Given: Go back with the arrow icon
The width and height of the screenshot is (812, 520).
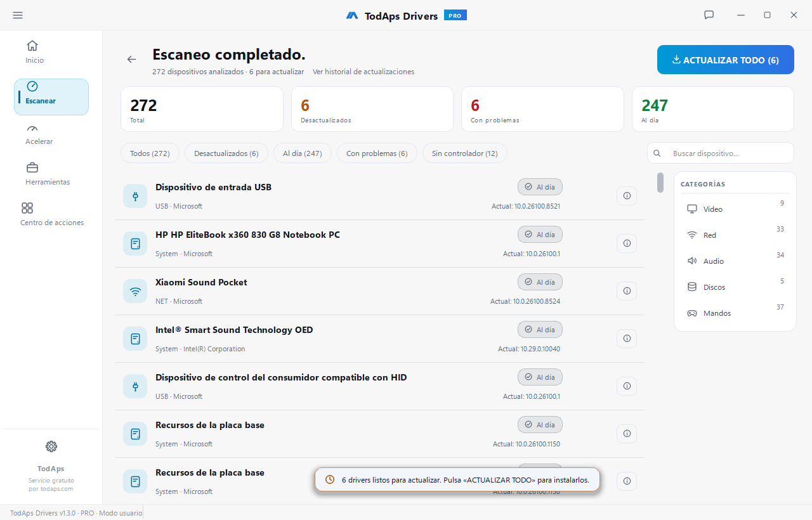Looking at the screenshot, I should tap(131, 60).
